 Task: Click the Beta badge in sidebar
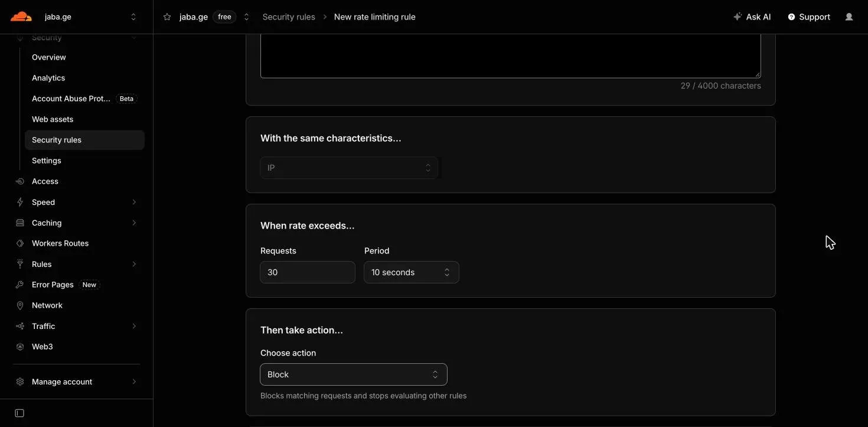[x=126, y=99]
